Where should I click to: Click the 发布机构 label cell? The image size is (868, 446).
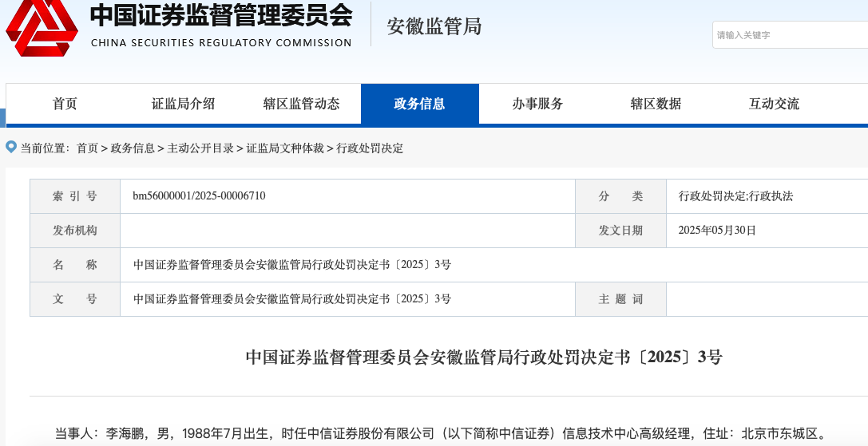point(75,231)
